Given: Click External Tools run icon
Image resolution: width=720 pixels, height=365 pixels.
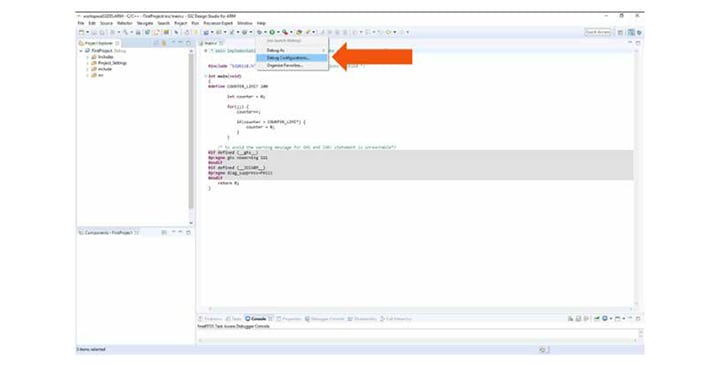Looking at the screenshot, I should click(285, 32).
